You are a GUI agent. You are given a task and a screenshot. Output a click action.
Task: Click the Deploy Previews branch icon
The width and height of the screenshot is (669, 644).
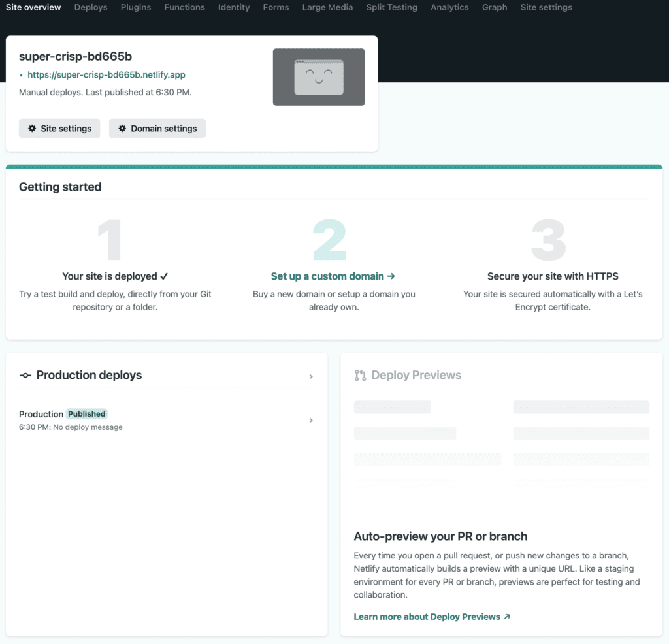pyautogui.click(x=360, y=376)
